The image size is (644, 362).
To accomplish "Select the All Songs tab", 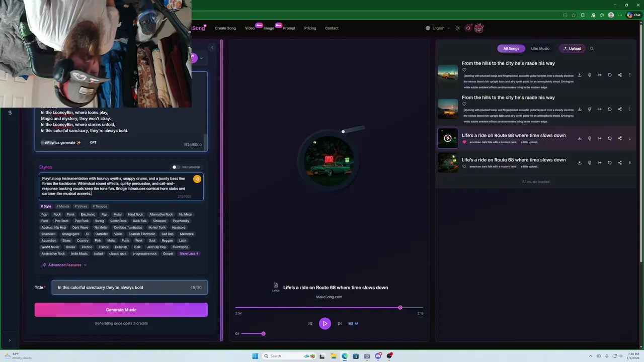I will (511, 49).
